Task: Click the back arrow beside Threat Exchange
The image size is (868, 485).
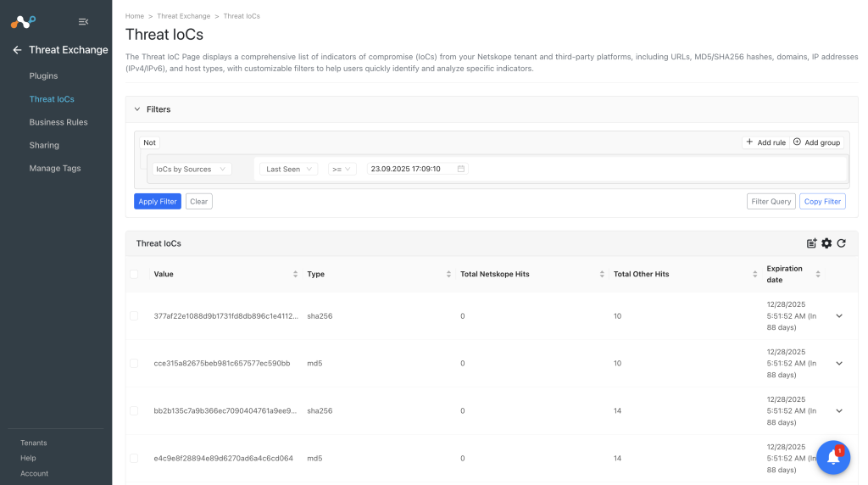Action: (17, 50)
